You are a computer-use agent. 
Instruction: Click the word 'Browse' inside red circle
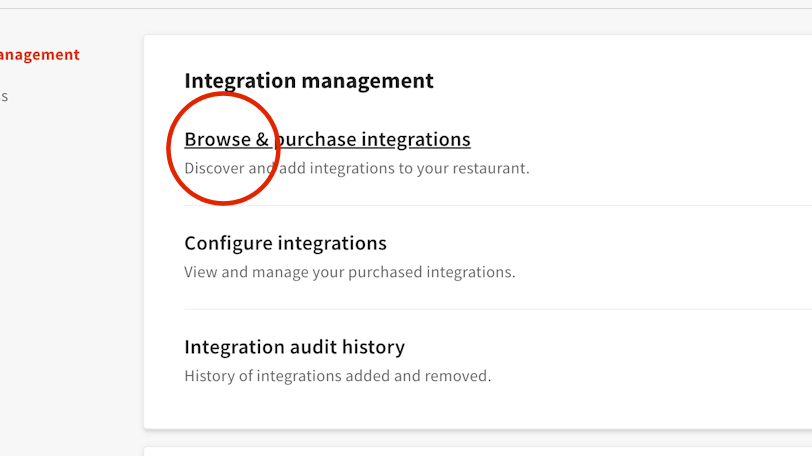click(217, 139)
